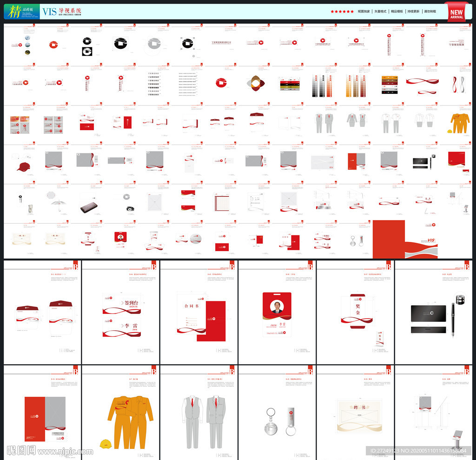This screenshot has width=476, height=460.
Task: Click the 昵图独家 label in the header
Action: [x=364, y=12]
